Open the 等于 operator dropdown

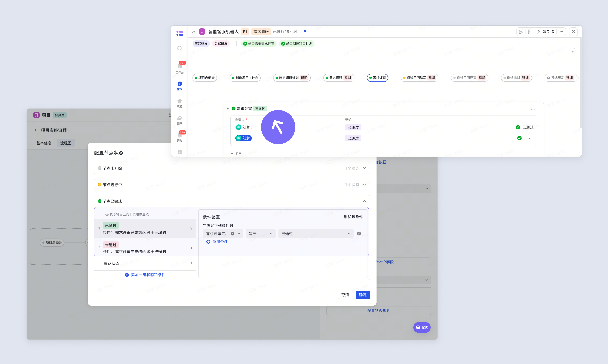pyautogui.click(x=261, y=234)
